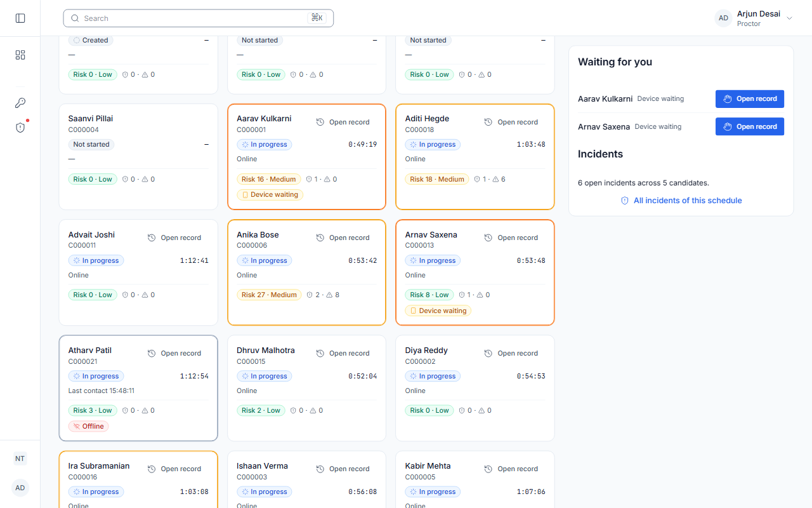Click the Created status badge
The image size is (812, 508).
(x=91, y=40)
